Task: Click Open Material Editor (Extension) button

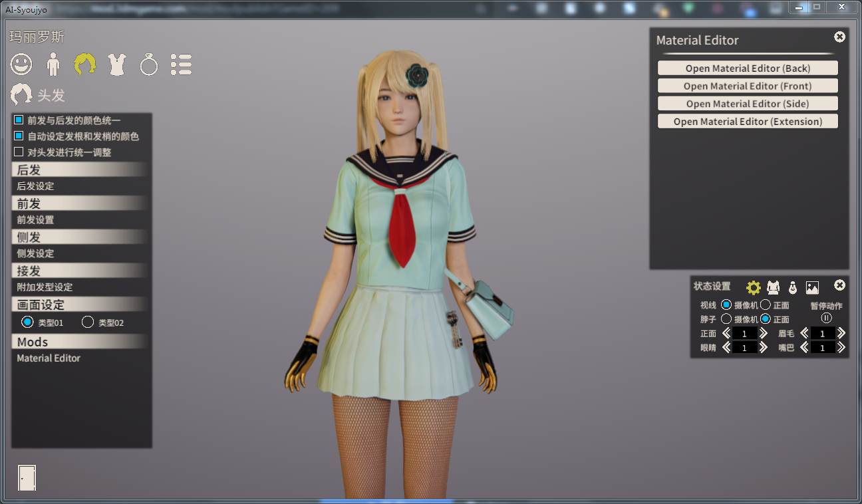Action: pos(748,122)
